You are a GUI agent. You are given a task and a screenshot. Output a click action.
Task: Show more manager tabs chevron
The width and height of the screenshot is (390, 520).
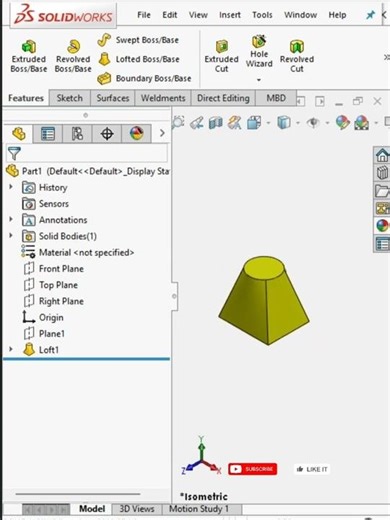pos(162,133)
